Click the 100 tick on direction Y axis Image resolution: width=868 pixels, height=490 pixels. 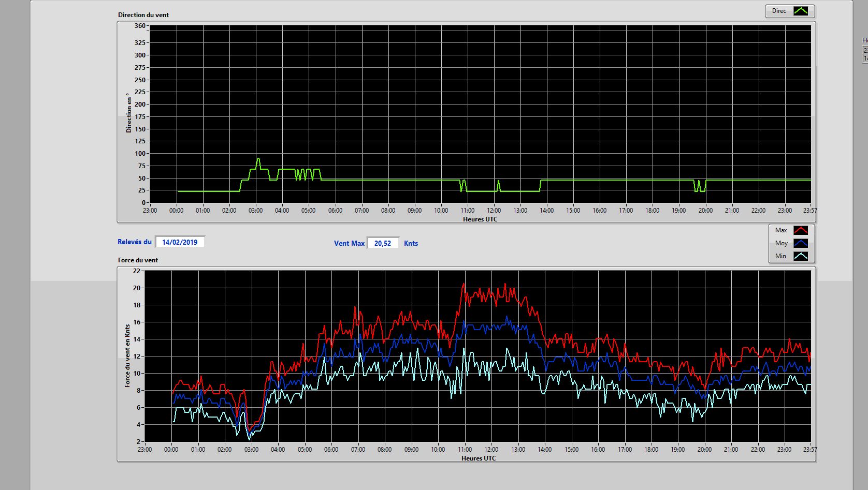coord(140,153)
